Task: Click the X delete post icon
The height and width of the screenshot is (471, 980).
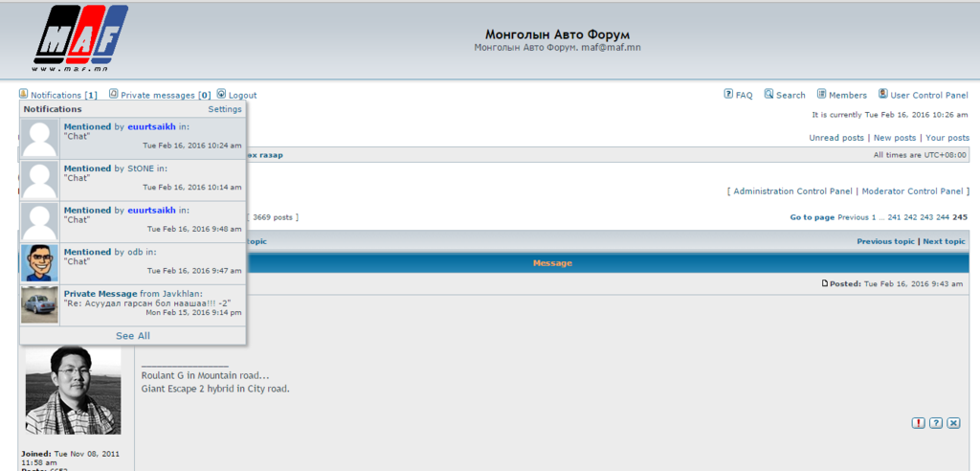Action: point(953,423)
